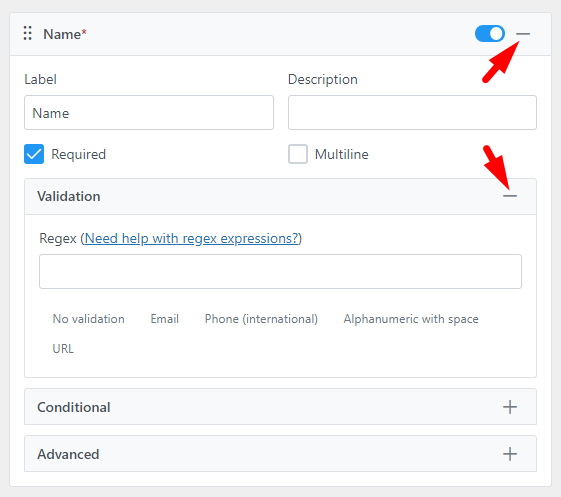Collapse the Validation section minus icon

point(510,196)
